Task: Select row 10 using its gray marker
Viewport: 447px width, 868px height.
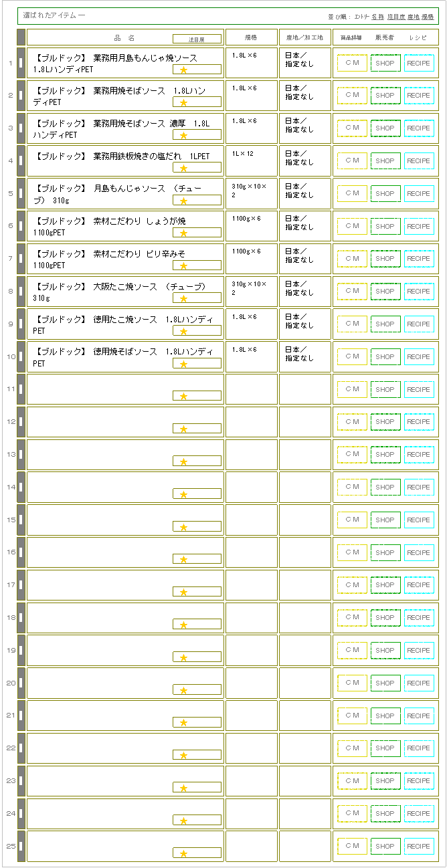Action: 21,357
